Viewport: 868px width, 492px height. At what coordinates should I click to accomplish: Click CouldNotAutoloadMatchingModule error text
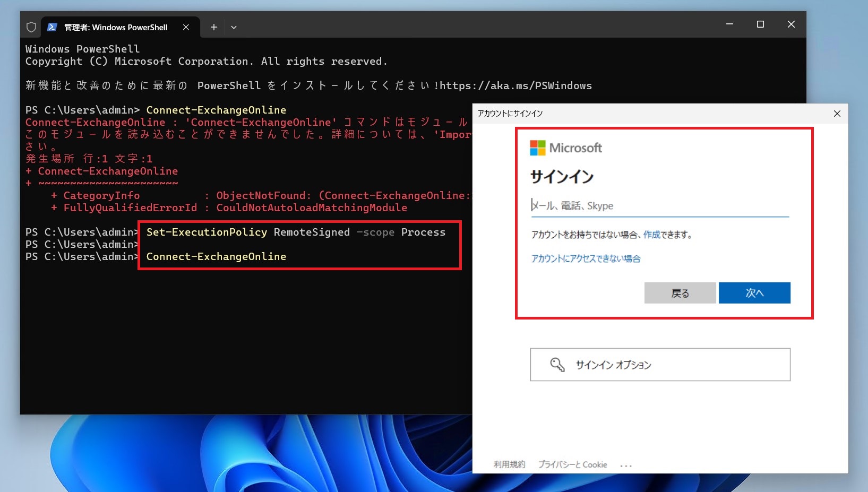tap(312, 208)
